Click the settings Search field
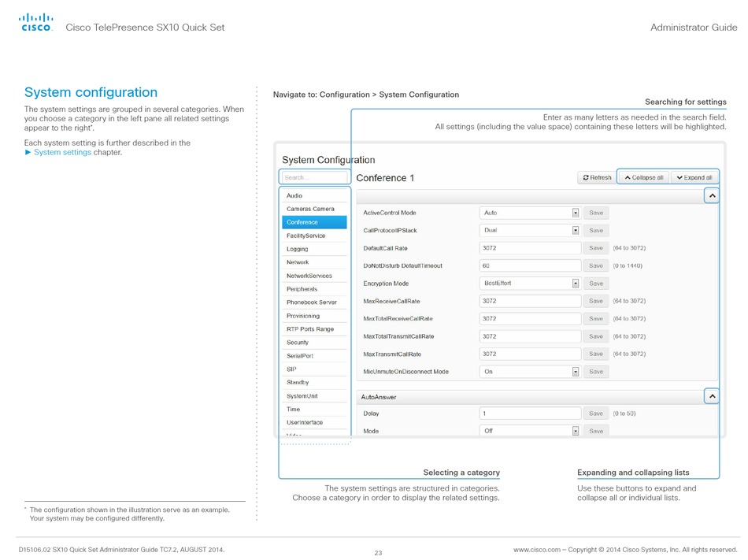 tap(314, 177)
